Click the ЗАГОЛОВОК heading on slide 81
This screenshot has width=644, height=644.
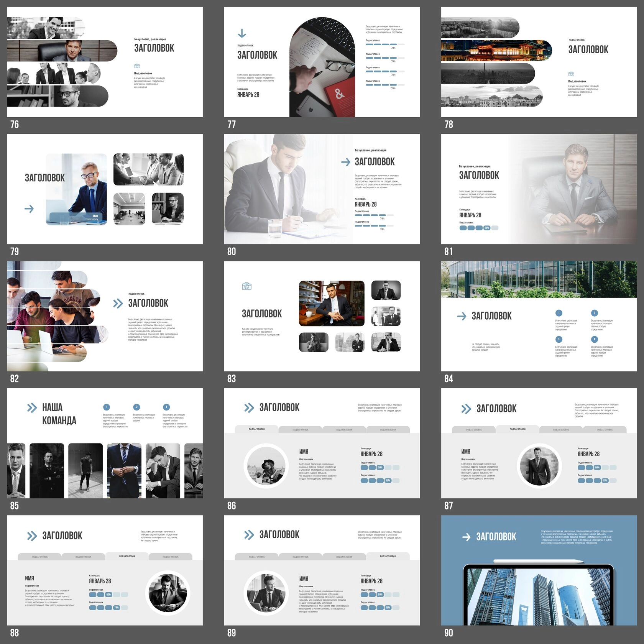tap(479, 176)
